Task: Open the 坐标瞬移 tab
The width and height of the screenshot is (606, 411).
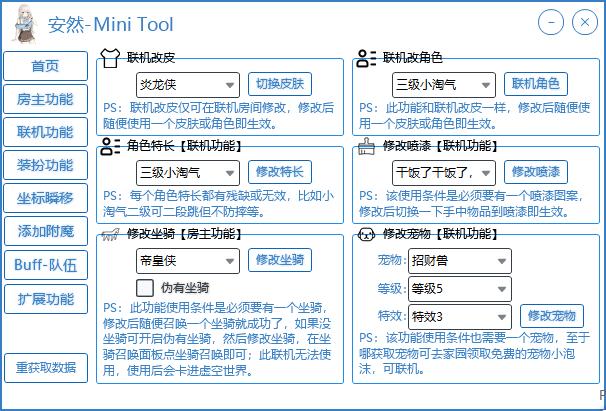Action: tap(46, 198)
